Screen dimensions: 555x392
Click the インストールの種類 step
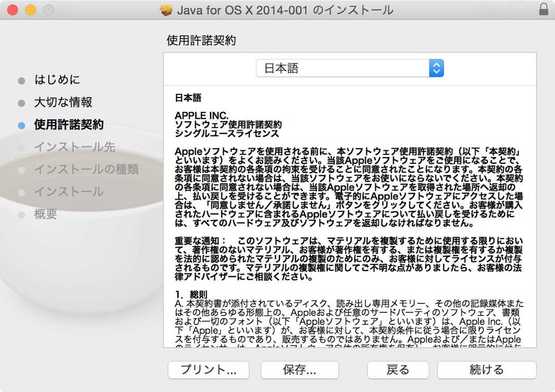(x=87, y=169)
